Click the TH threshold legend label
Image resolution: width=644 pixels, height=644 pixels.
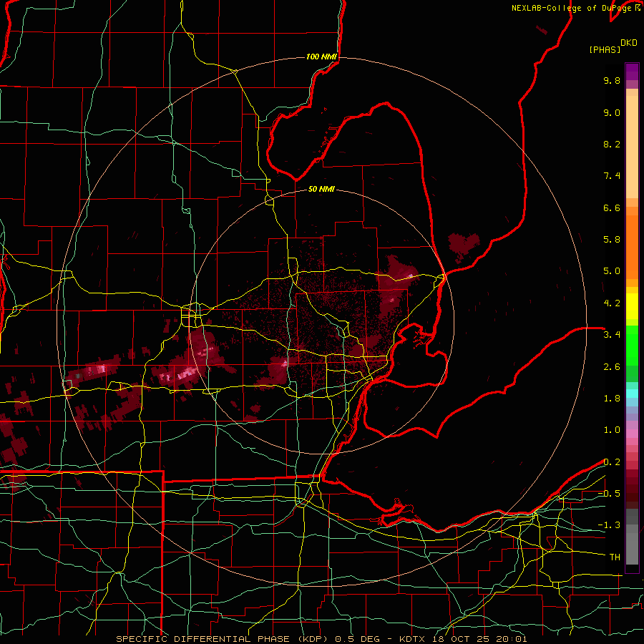pyautogui.click(x=615, y=557)
